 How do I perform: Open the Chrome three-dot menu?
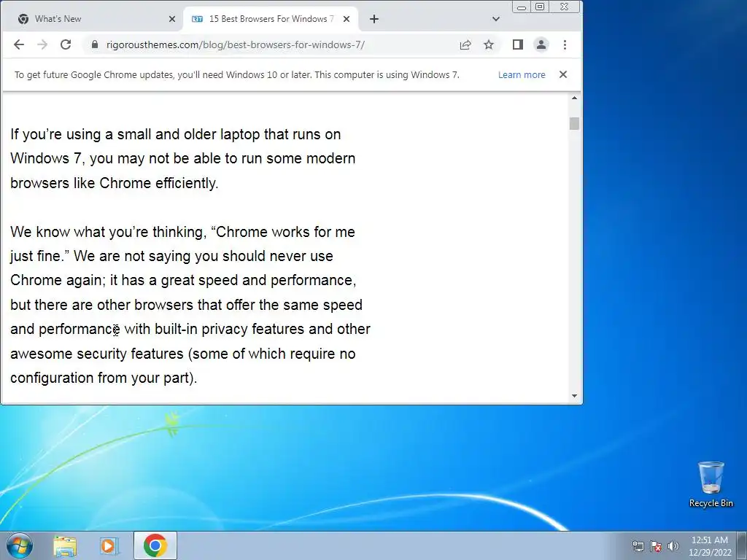pyautogui.click(x=565, y=44)
